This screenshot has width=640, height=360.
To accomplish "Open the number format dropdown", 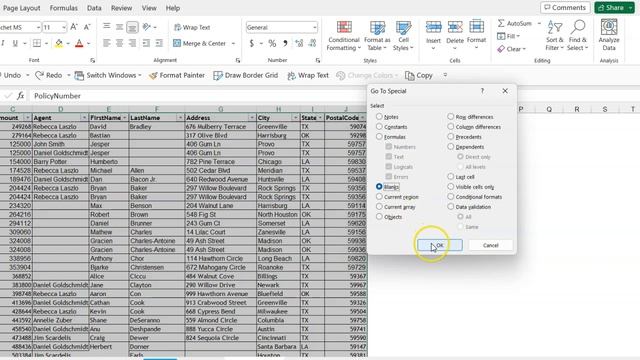I will pyautogui.click(x=314, y=27).
